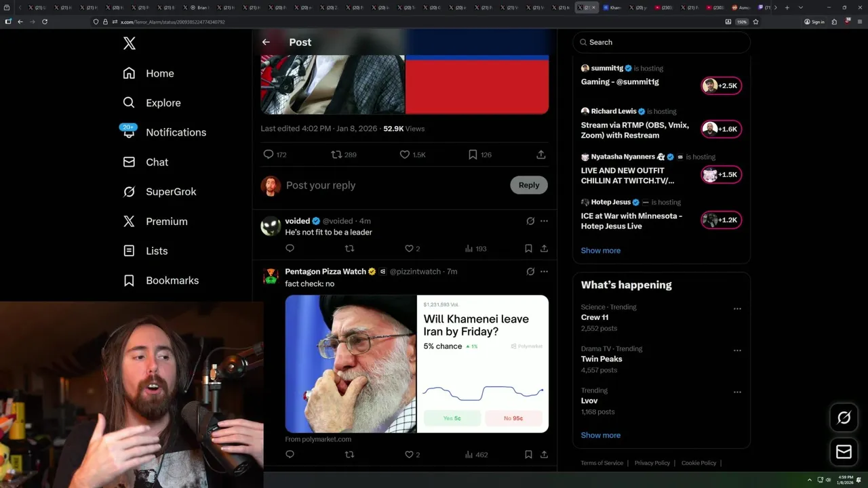Join summit1g's live with +2.5K
The image size is (868, 488).
coord(722,85)
